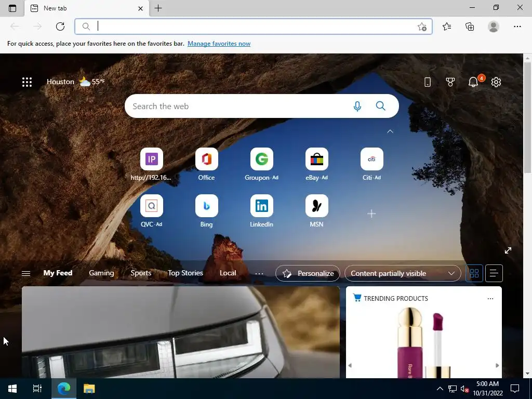Open the lip product trending image
This screenshot has width=532, height=399.
pos(424,342)
